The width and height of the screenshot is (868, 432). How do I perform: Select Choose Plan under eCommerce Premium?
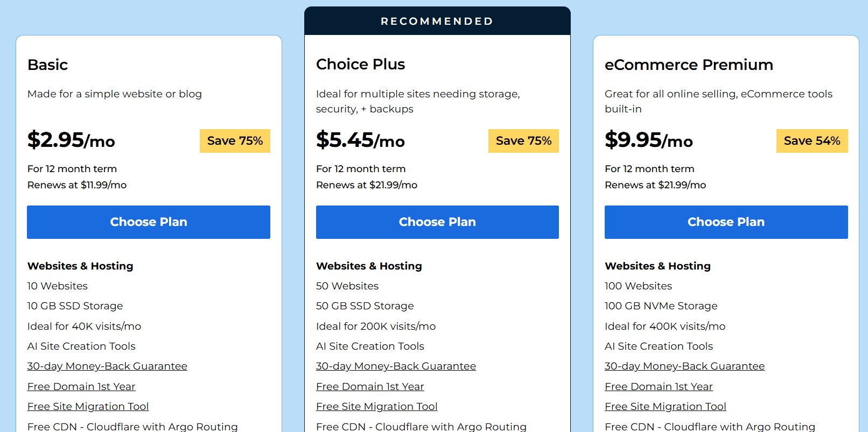(x=725, y=222)
